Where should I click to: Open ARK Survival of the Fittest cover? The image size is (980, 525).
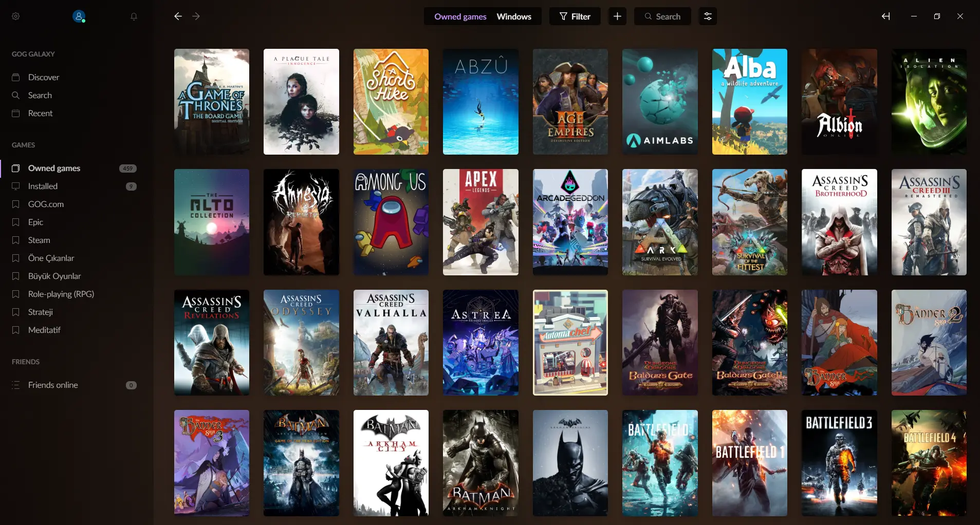[750, 222]
